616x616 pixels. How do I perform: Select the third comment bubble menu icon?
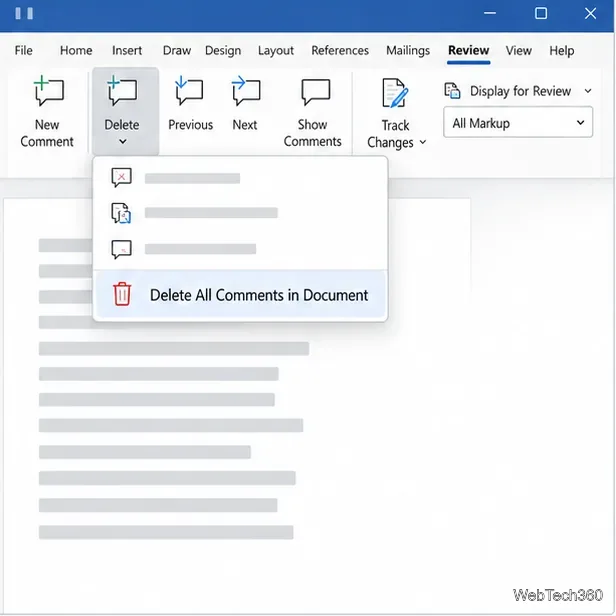click(x=121, y=249)
